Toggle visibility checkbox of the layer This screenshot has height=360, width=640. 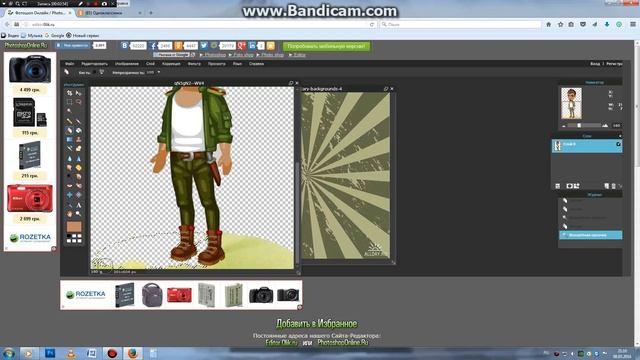(618, 144)
